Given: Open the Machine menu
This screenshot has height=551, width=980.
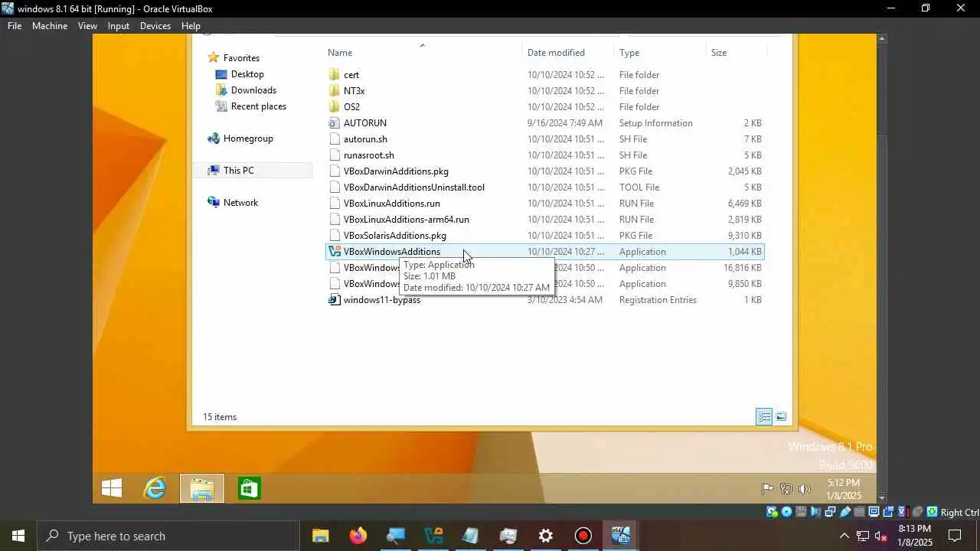Looking at the screenshot, I should point(50,26).
